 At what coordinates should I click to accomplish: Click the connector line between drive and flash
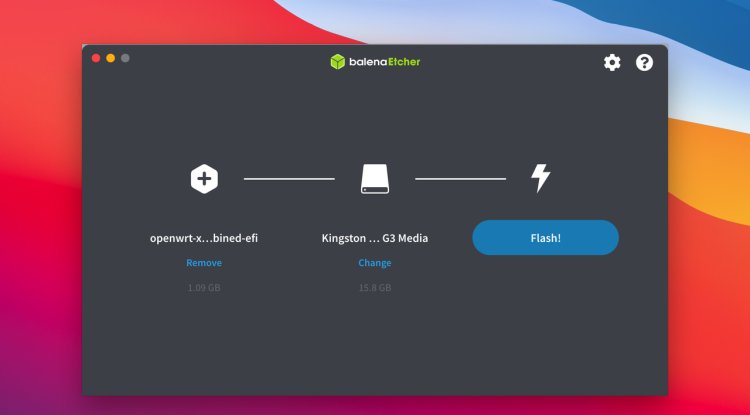pos(460,179)
